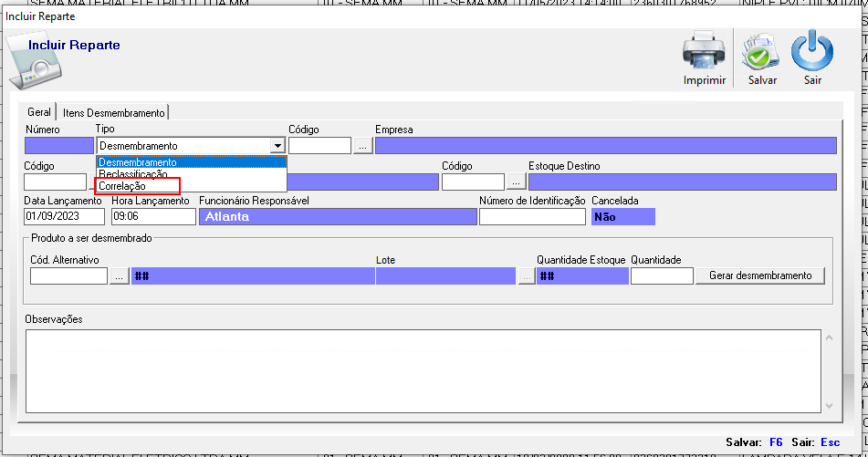Switch to the Itens Desmembramento tab

[113, 112]
